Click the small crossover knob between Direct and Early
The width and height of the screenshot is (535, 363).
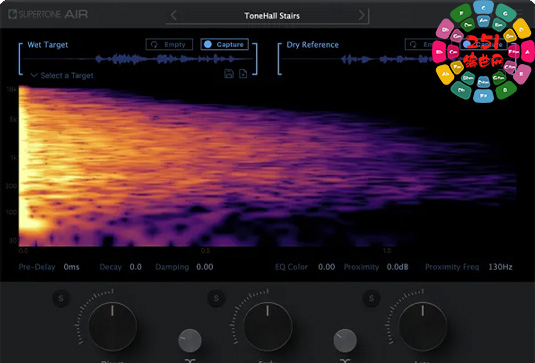click(190, 340)
